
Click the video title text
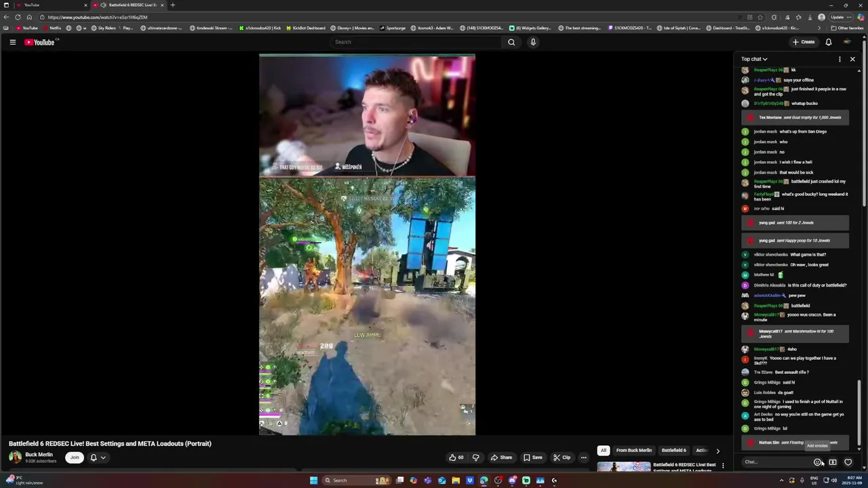pyautogui.click(x=110, y=444)
